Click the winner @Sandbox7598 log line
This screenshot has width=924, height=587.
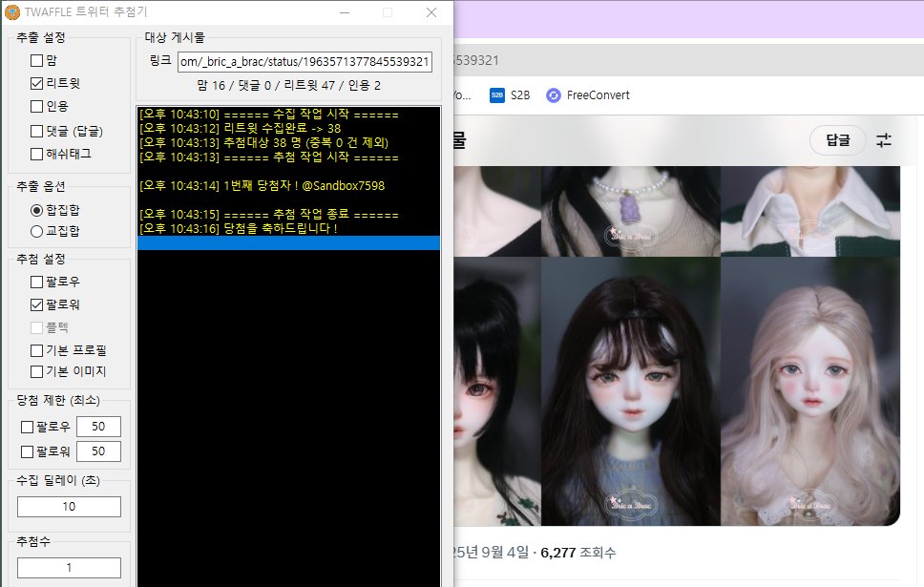pyautogui.click(x=262, y=186)
